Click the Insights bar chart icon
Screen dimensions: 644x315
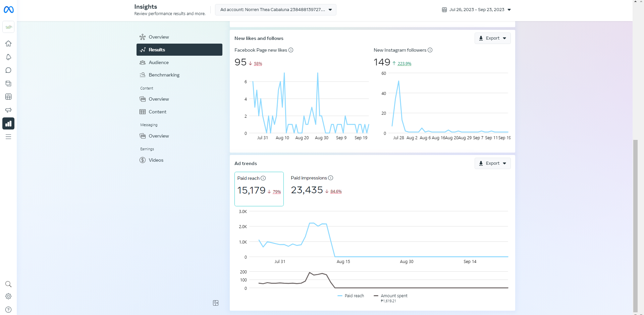click(x=8, y=123)
